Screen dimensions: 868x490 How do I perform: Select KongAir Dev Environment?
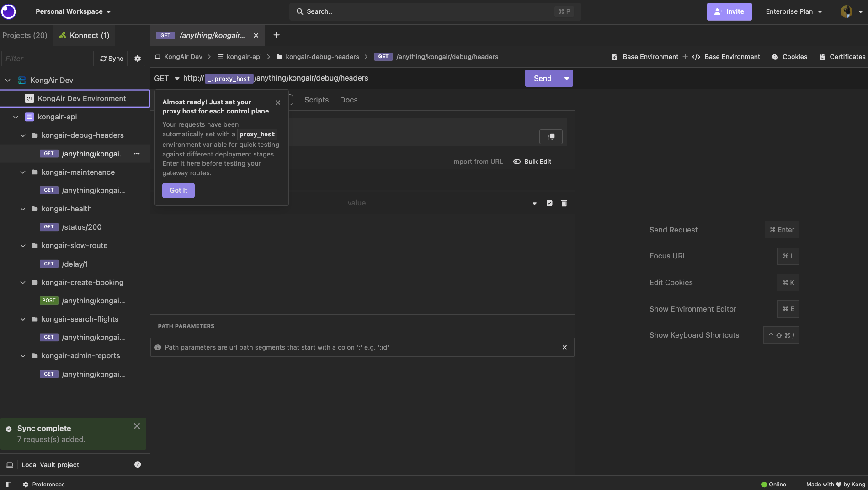point(75,98)
